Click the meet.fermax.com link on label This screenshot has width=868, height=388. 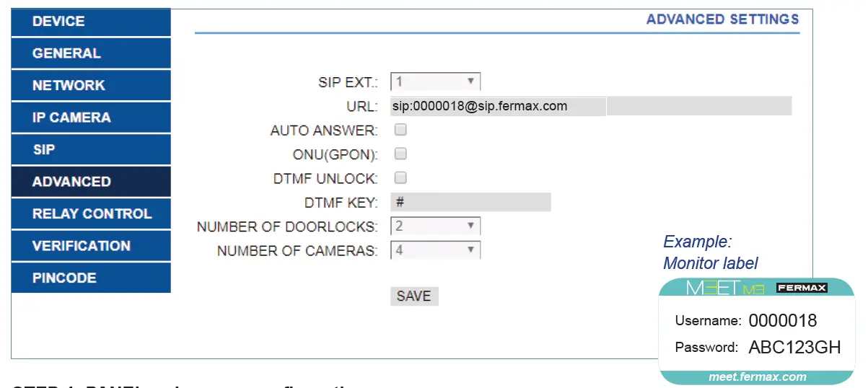tap(757, 376)
